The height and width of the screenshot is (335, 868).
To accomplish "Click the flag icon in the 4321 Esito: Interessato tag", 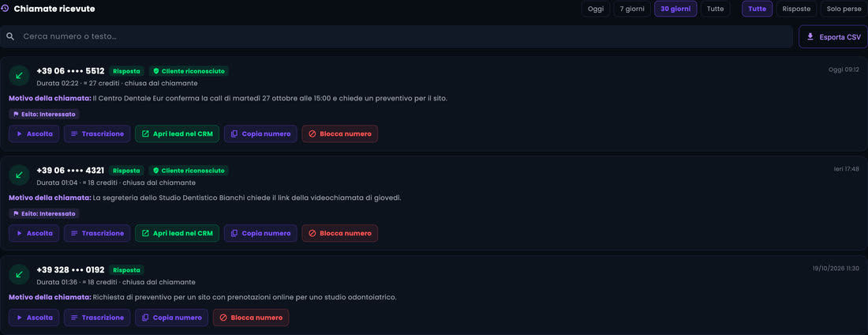I will (x=16, y=213).
